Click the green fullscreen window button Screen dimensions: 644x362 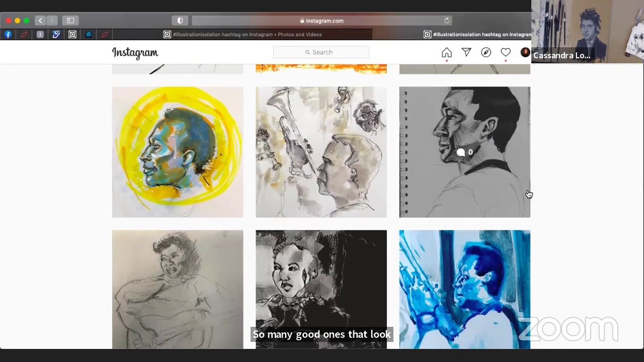click(x=26, y=21)
